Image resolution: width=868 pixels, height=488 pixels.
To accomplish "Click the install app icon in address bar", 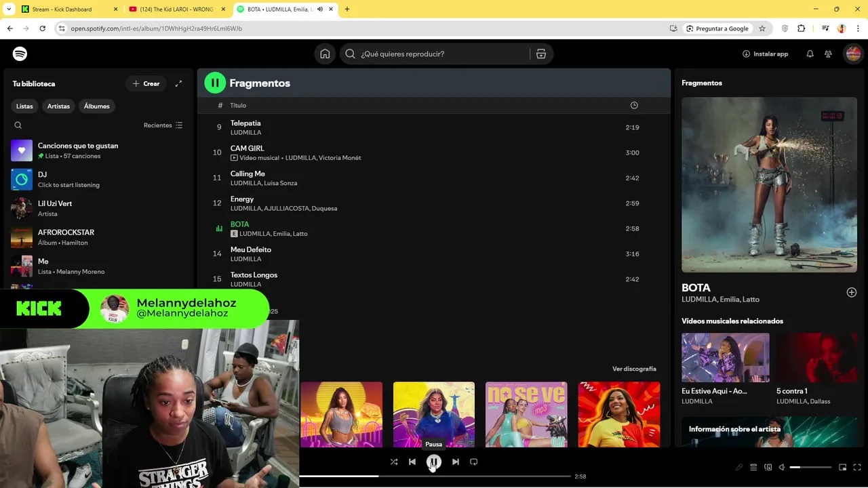I will [x=673, y=28].
